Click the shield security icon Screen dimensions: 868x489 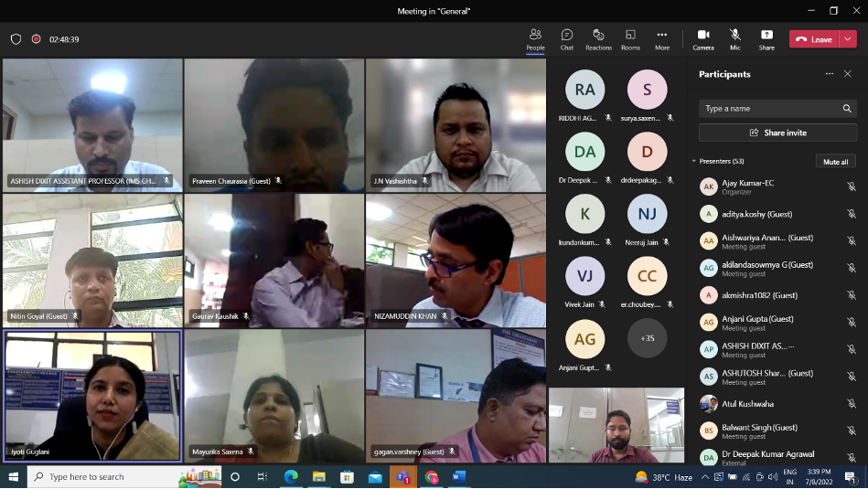pyautogui.click(x=16, y=39)
